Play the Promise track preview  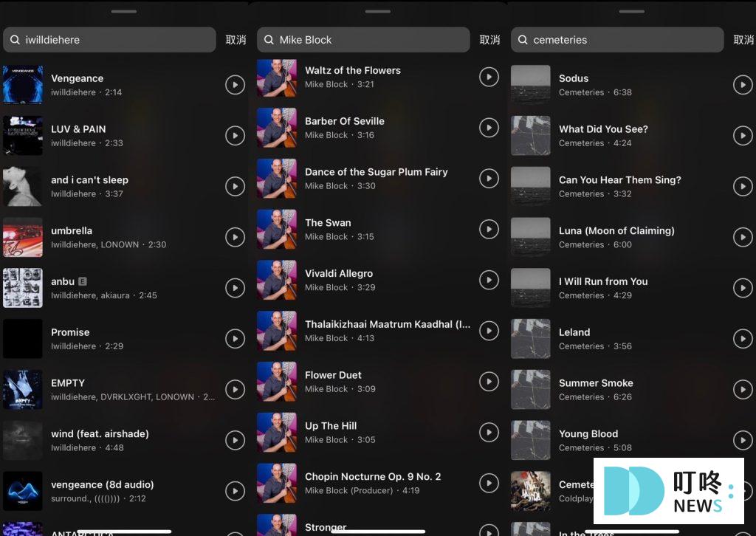point(235,339)
